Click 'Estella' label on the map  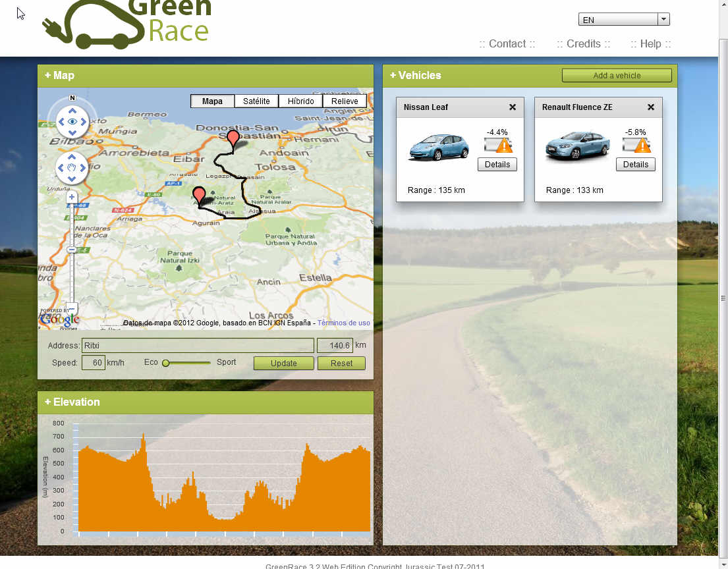pyautogui.click(x=316, y=277)
